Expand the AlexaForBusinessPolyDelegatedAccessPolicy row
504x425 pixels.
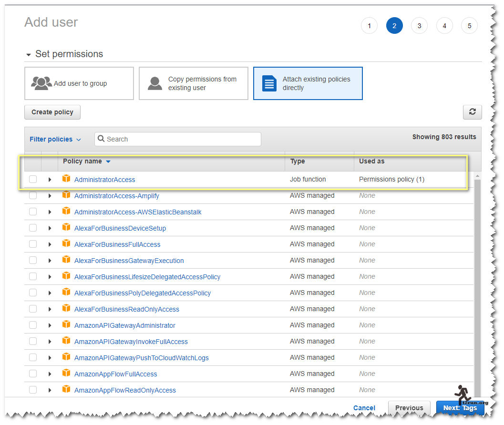(x=50, y=293)
